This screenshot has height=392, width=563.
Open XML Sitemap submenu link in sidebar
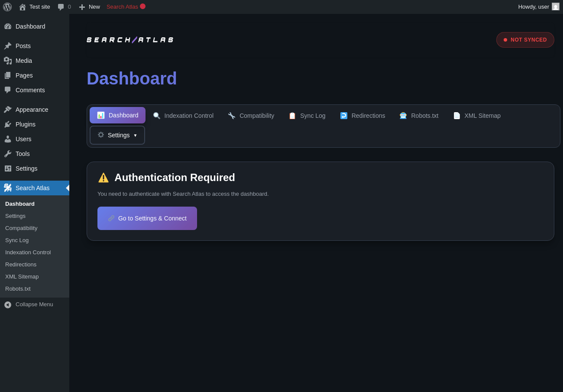tap(22, 277)
